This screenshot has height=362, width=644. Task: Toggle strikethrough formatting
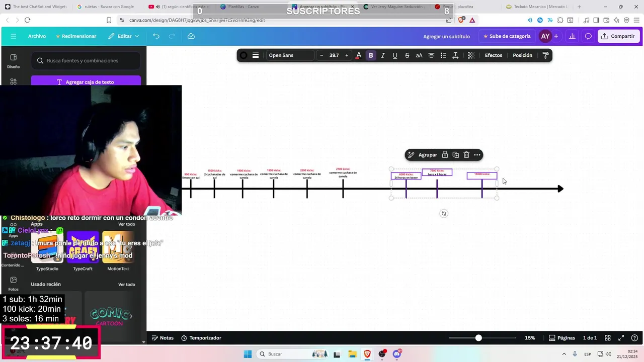(x=407, y=55)
